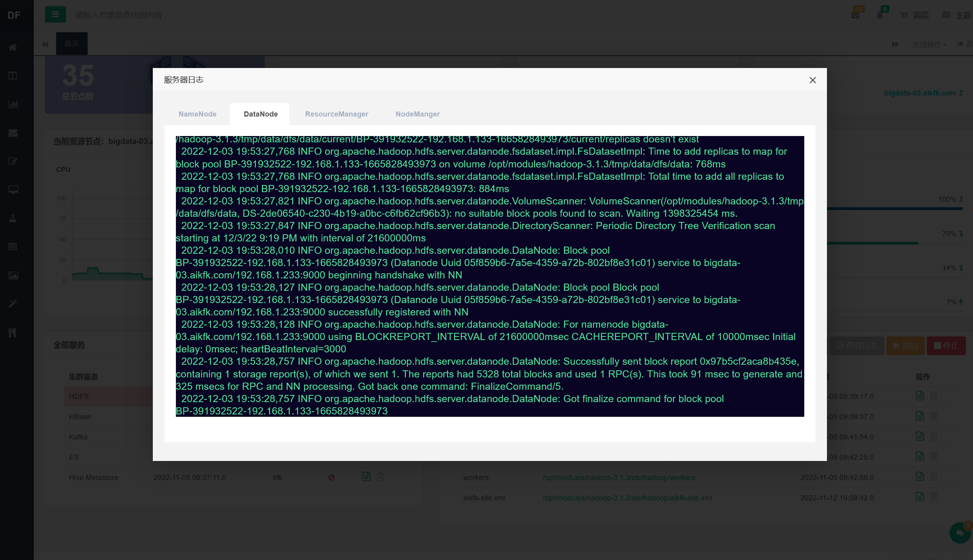Open the NodeManger log tab
973x560 pixels.
pyautogui.click(x=417, y=114)
